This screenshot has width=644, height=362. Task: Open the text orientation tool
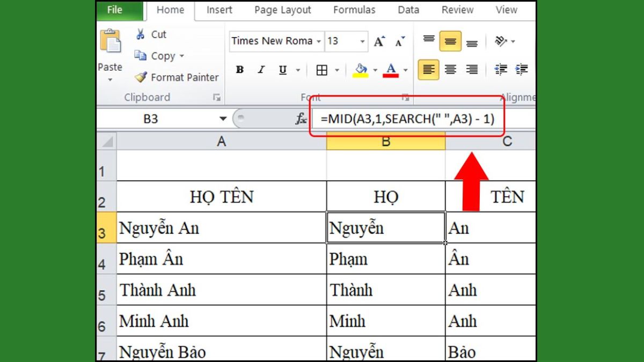pos(501,41)
